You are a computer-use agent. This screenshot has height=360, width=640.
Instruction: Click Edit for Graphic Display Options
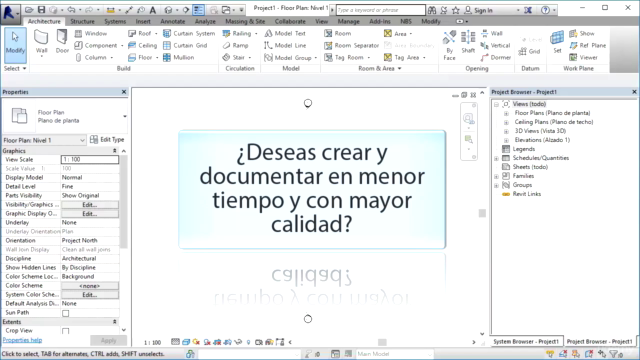pyautogui.click(x=90, y=214)
